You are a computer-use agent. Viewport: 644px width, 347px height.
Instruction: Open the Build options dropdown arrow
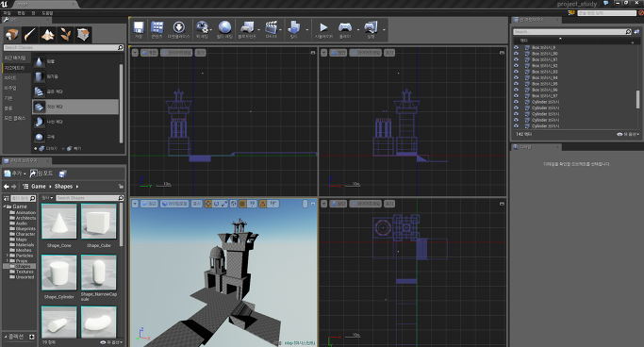pyautogui.click(x=306, y=30)
